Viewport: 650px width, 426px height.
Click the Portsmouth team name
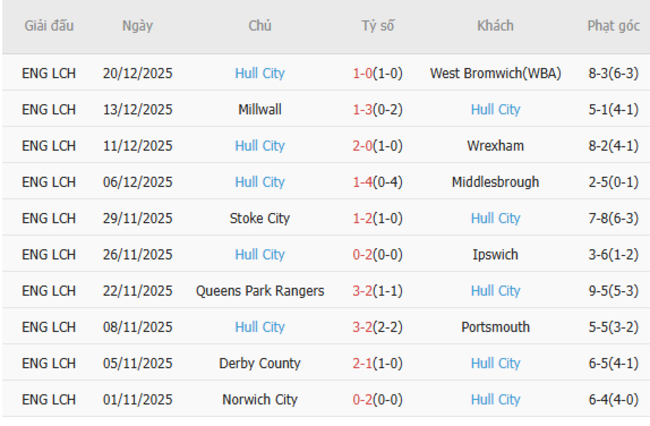[x=495, y=327]
